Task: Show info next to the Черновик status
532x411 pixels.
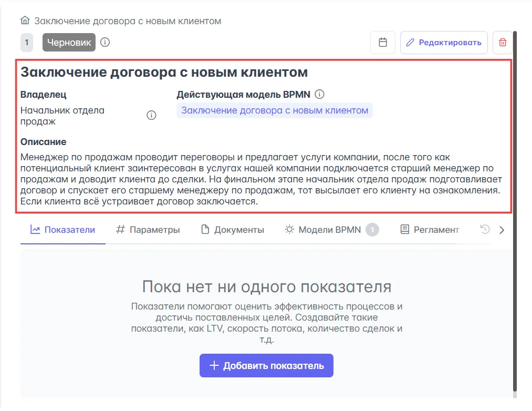Action: [105, 42]
